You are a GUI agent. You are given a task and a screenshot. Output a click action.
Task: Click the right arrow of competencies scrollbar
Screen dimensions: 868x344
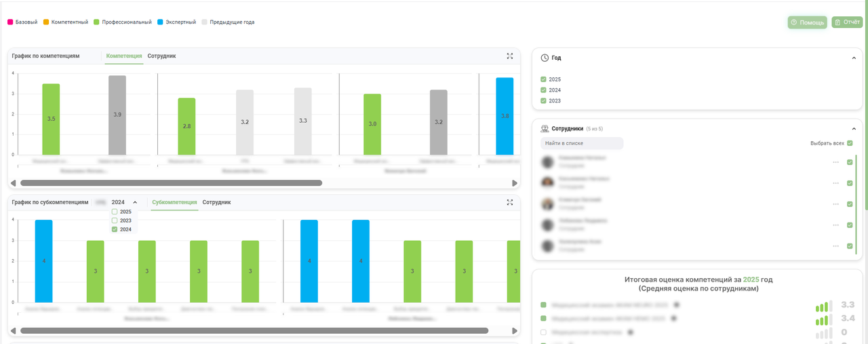point(515,183)
